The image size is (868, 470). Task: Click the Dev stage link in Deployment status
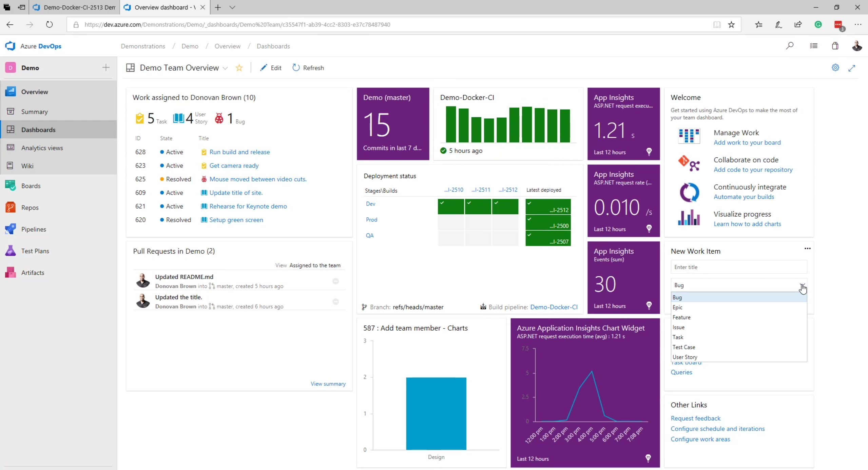(x=370, y=204)
